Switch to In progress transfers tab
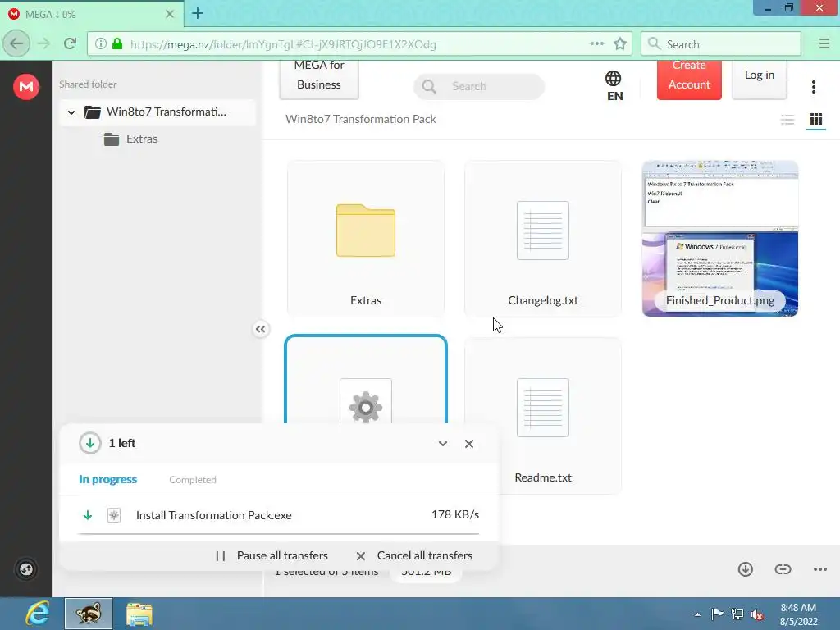The height and width of the screenshot is (630, 840). tap(107, 479)
